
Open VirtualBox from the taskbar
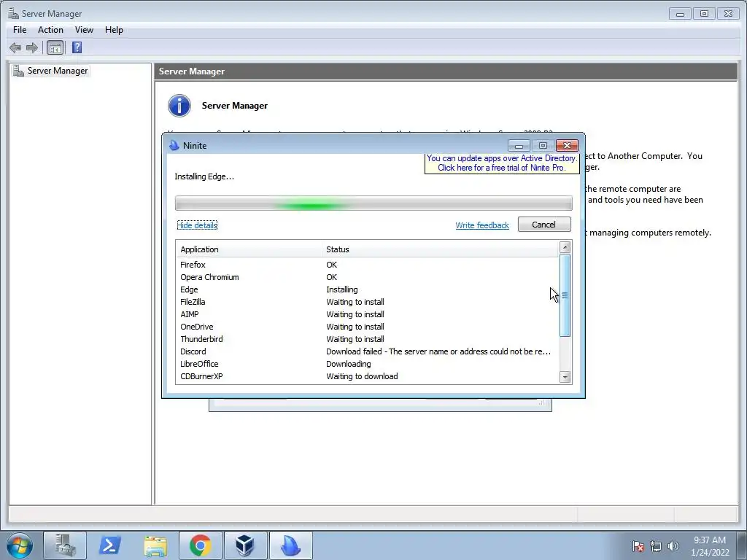[x=245, y=545]
